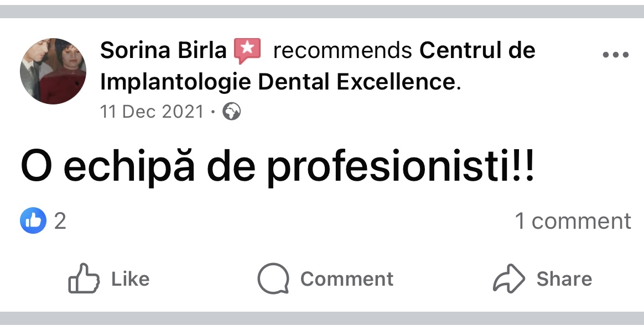The width and height of the screenshot is (644, 336).
Task: Click the 11 Dec 2021 timestamp
Action: tap(152, 112)
